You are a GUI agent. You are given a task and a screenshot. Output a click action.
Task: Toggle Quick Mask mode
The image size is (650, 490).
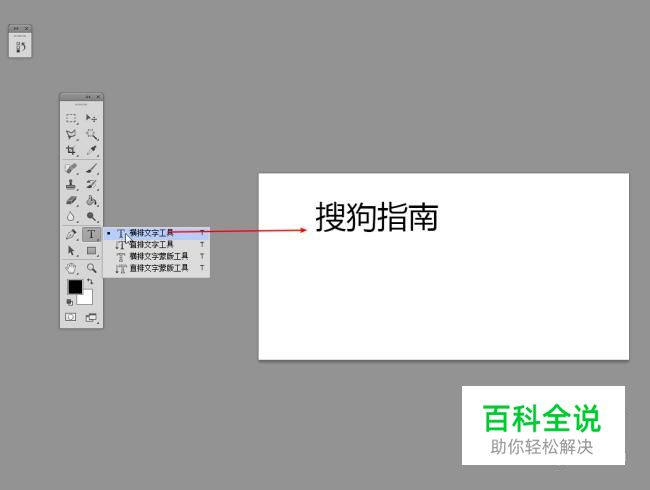click(x=70, y=317)
